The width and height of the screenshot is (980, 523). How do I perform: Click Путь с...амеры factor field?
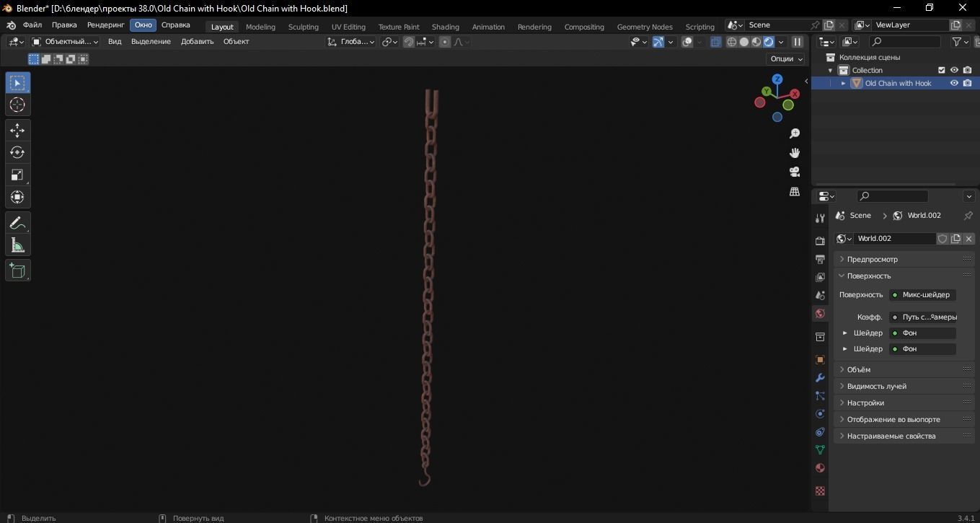click(922, 317)
